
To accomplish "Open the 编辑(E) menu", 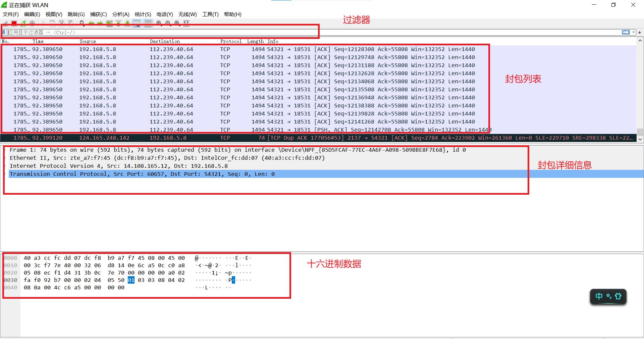I will point(32,14).
